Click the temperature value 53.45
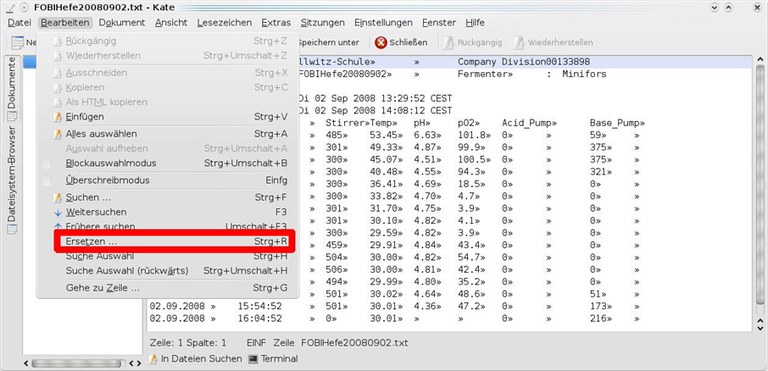Screen dimensions: 768x371 coord(383,135)
